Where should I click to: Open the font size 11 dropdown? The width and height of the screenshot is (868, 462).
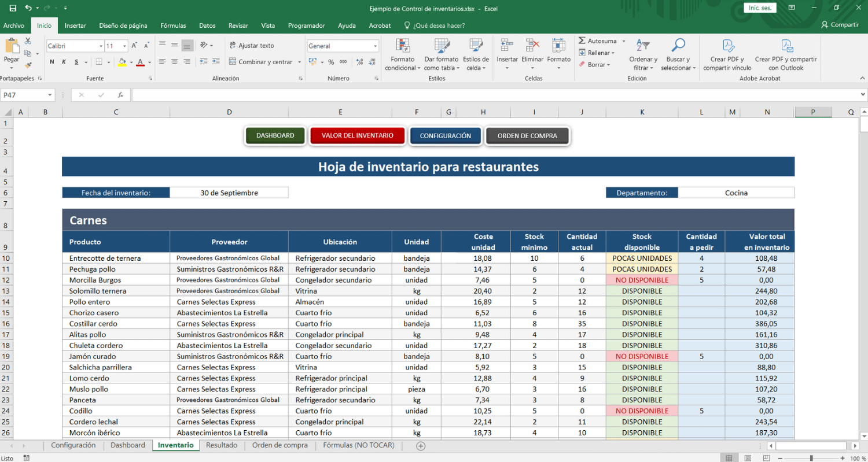[x=125, y=46]
